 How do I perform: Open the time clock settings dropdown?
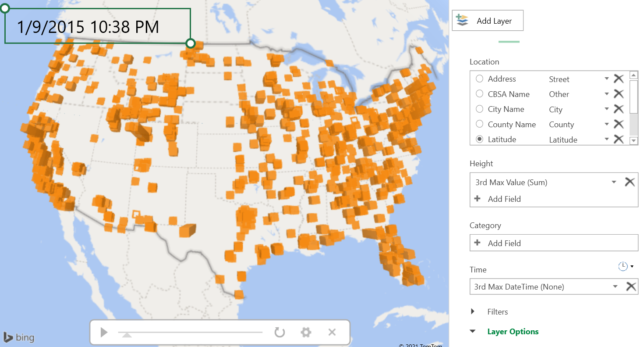pyautogui.click(x=626, y=266)
